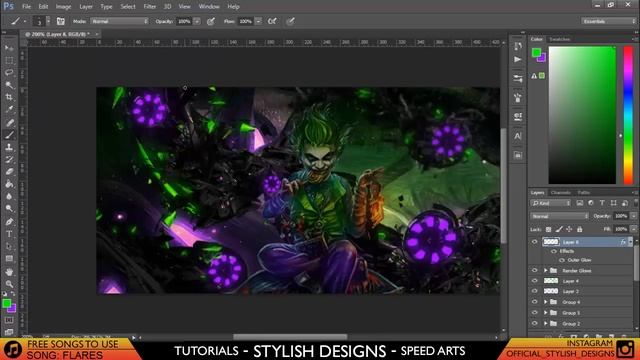Open the File menu

(x=27, y=7)
